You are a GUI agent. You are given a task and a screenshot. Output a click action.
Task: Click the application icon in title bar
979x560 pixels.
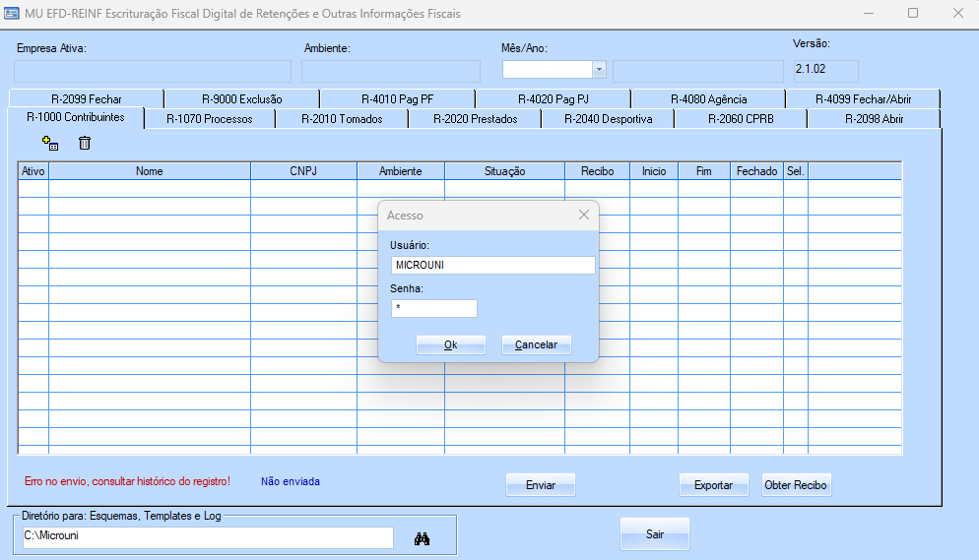click(11, 13)
